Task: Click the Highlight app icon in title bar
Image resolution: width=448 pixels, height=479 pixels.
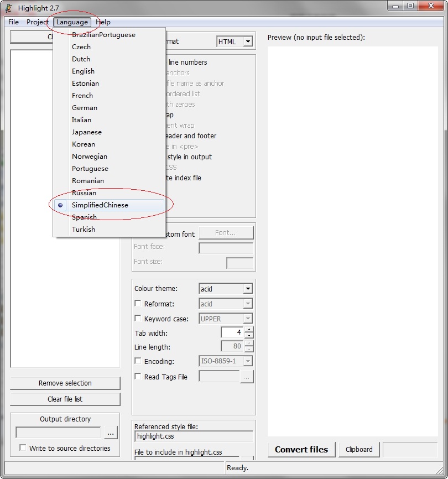Action: click(x=8, y=8)
